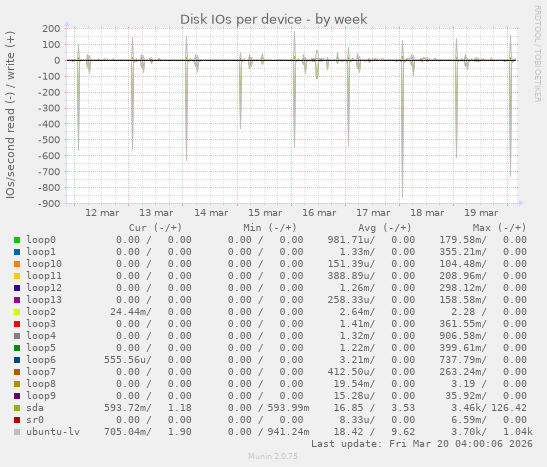Click the 'Munin 2.0.75' footer text
Screen dimensions: 547x467
(x=273, y=456)
